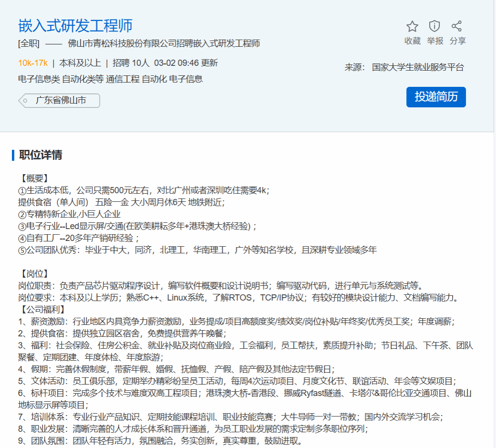Click the 招聘 10人 headcount text
The image size is (496, 448).
coord(131,63)
